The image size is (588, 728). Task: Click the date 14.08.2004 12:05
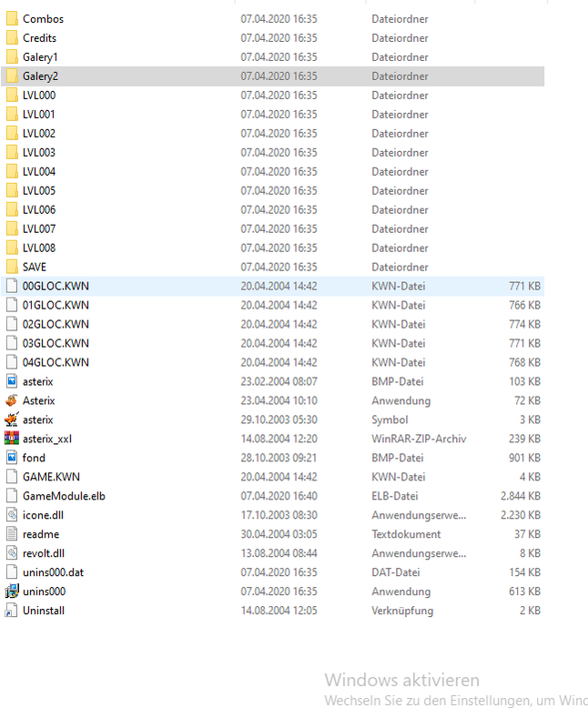[x=279, y=611]
